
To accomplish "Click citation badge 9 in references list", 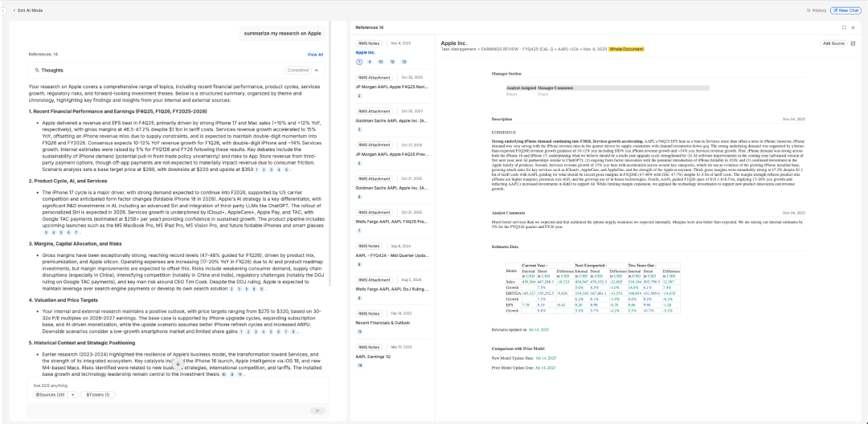I will click(359, 299).
